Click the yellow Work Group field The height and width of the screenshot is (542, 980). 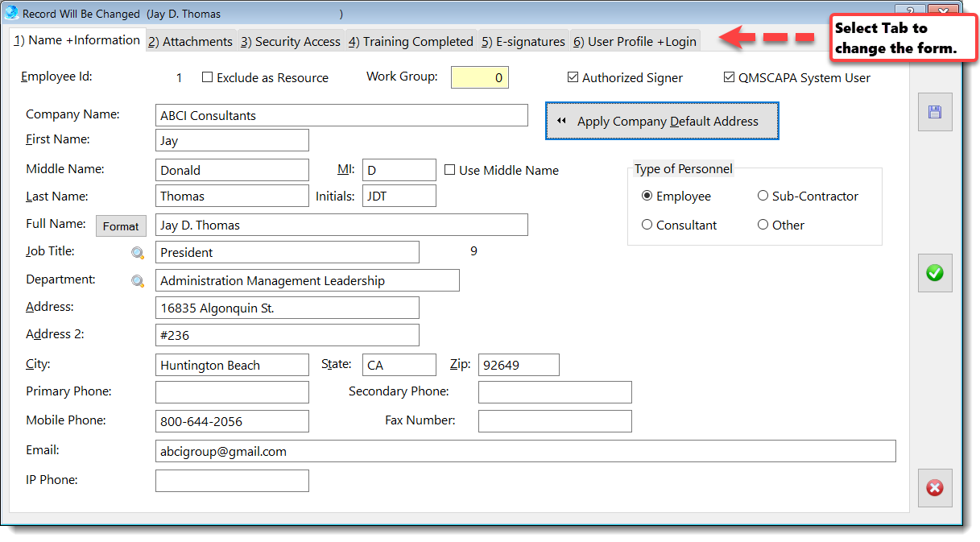click(479, 78)
